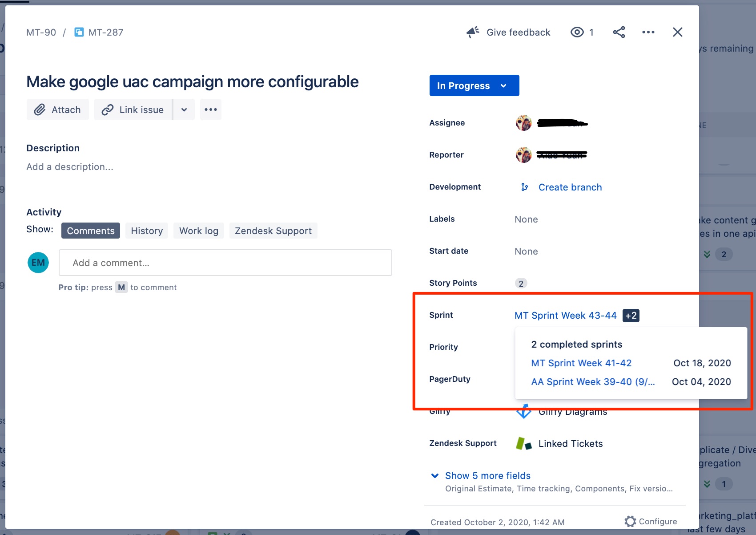
Task: Click the Attach paperclip button
Action: 58,109
